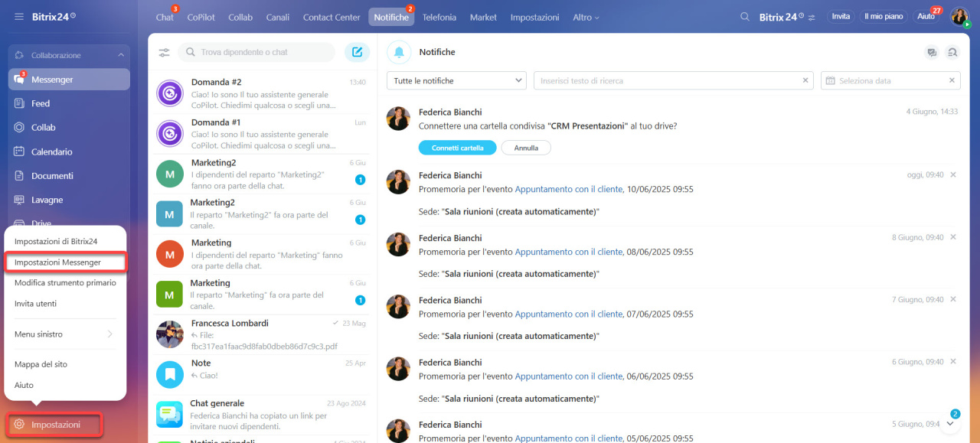Click the Notifiche bell icon
Image resolution: width=980 pixels, height=443 pixels.
399,52
